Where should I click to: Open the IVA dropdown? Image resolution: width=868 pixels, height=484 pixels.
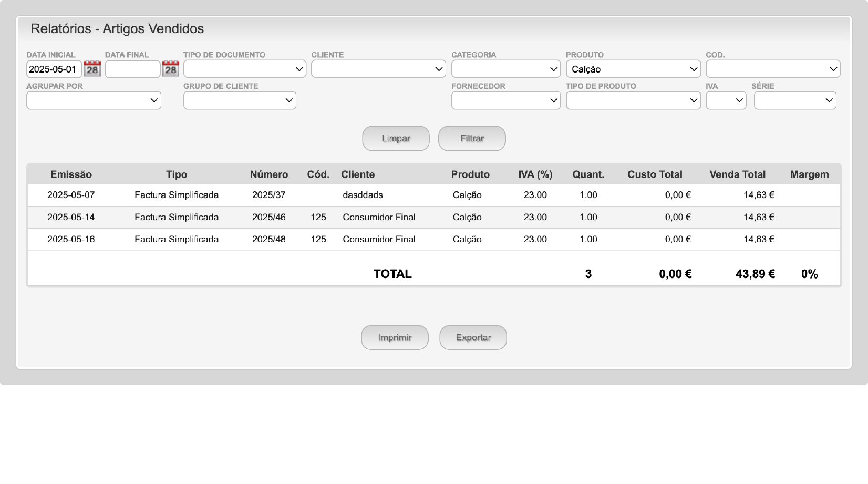[x=726, y=100]
